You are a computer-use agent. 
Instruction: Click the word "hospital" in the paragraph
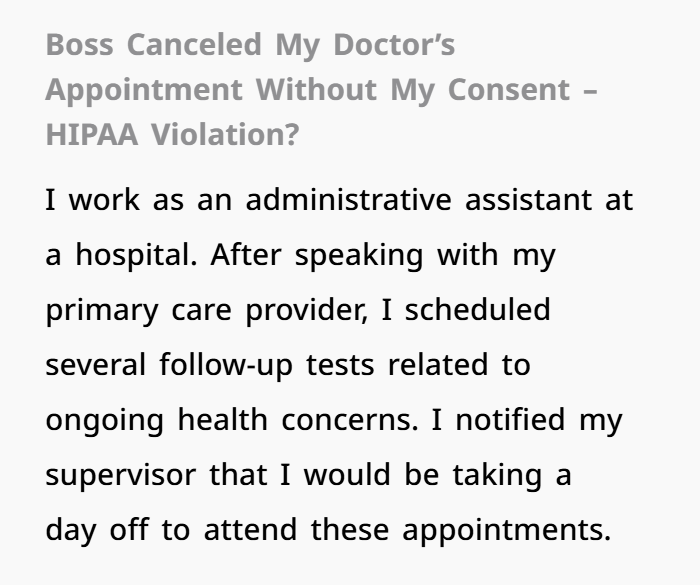[133, 256]
